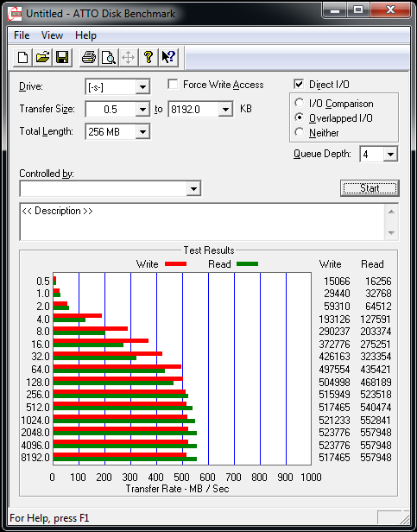The height and width of the screenshot is (532, 417).
Task: Enable the Force Write Access checkbox
Action: (x=173, y=84)
